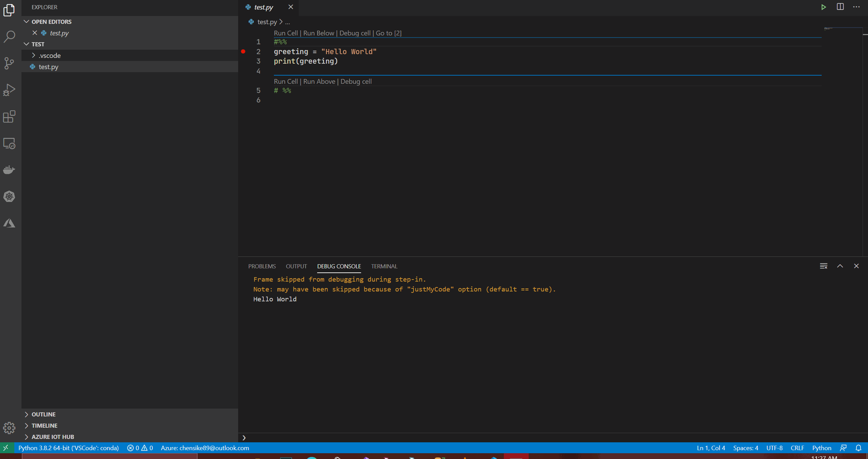Open the Extensions view

point(9,117)
